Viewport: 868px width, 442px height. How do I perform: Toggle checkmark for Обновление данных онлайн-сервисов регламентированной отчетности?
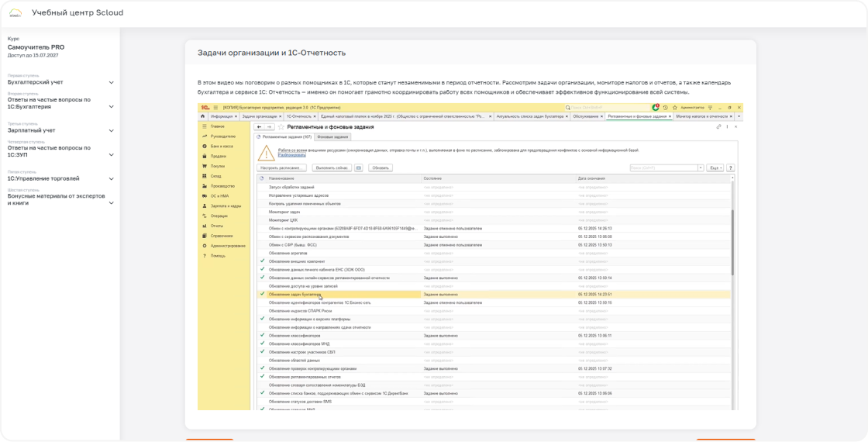(263, 278)
